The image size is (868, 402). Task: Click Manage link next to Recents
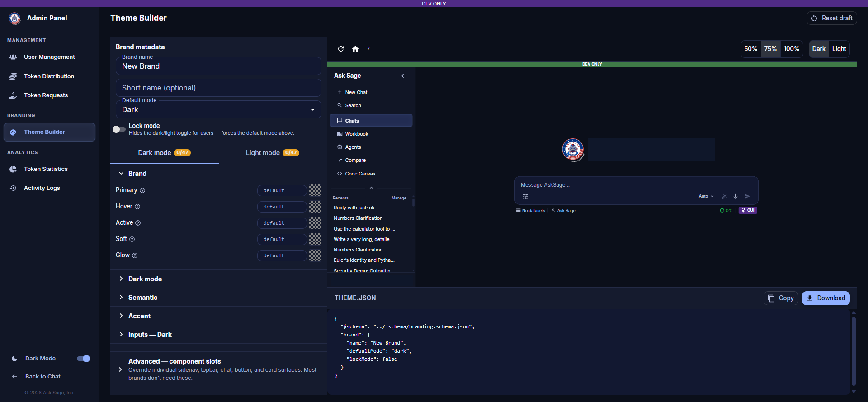[x=399, y=198]
